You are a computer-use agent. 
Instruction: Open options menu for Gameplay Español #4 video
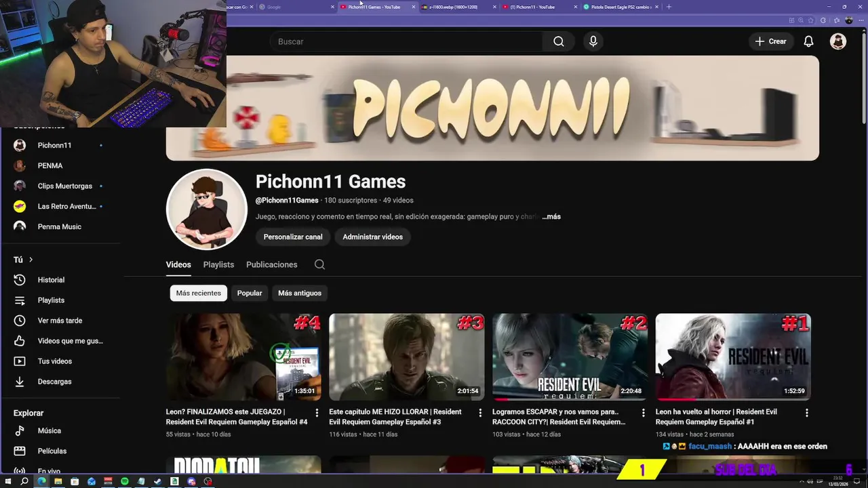317,413
